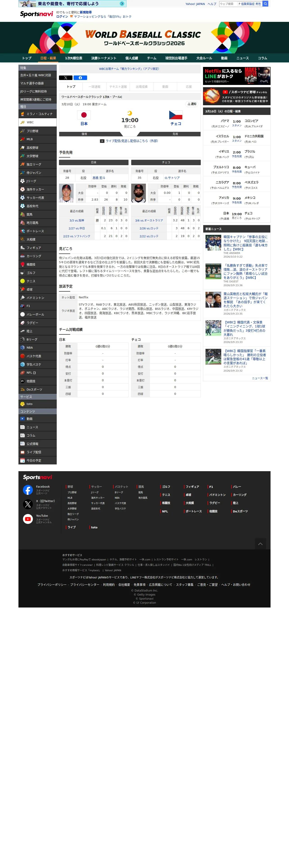Select the 出場成績 game tab
This screenshot has width=289, height=868.
[142, 87]
